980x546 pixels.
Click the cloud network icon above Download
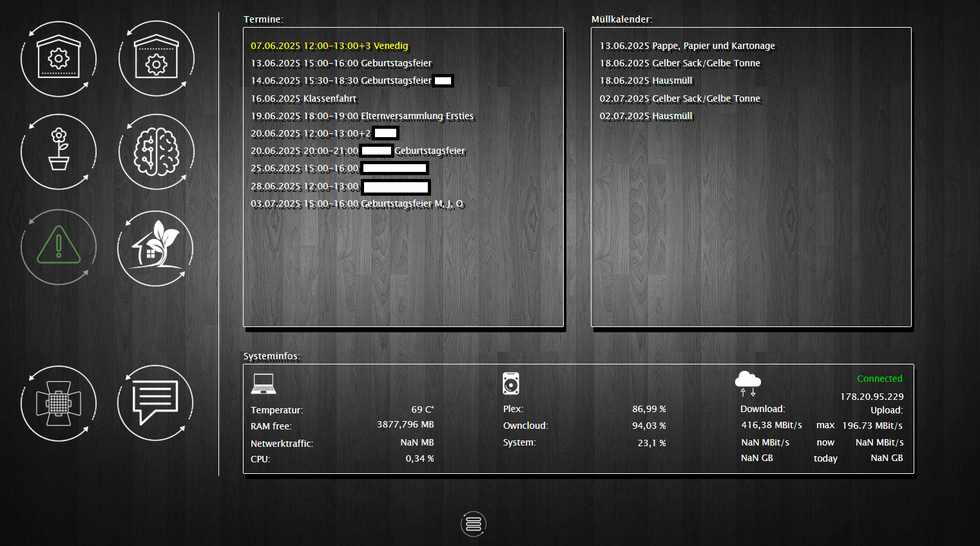[747, 383]
